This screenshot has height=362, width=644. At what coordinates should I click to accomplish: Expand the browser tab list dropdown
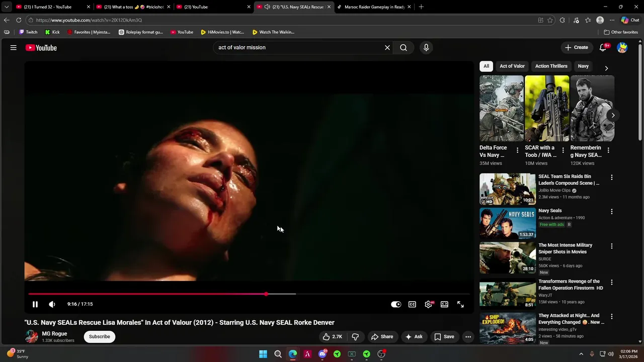click(x=6, y=7)
